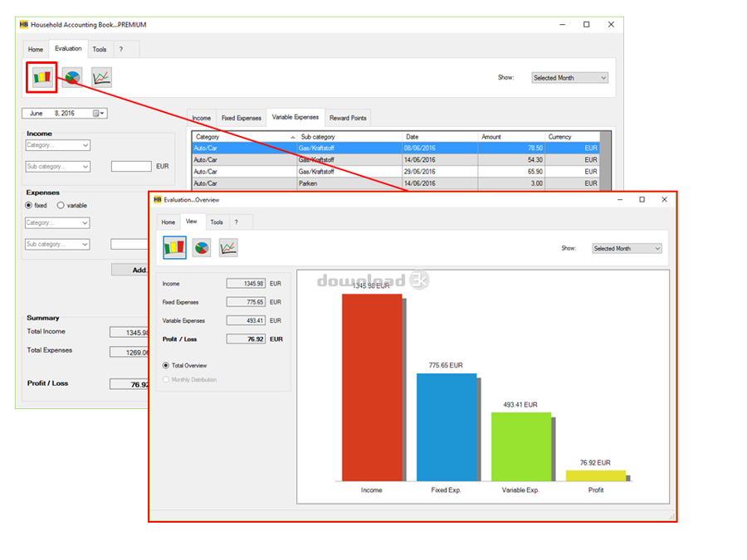Screen dimensions: 747x560
Task: Click the HB app icon in main title bar
Action: tap(24, 25)
